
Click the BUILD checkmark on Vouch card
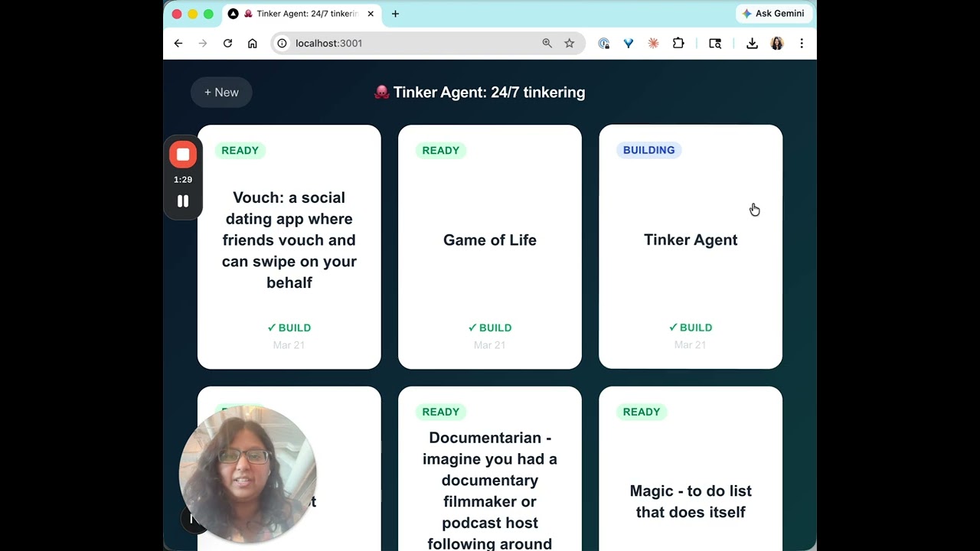(289, 328)
